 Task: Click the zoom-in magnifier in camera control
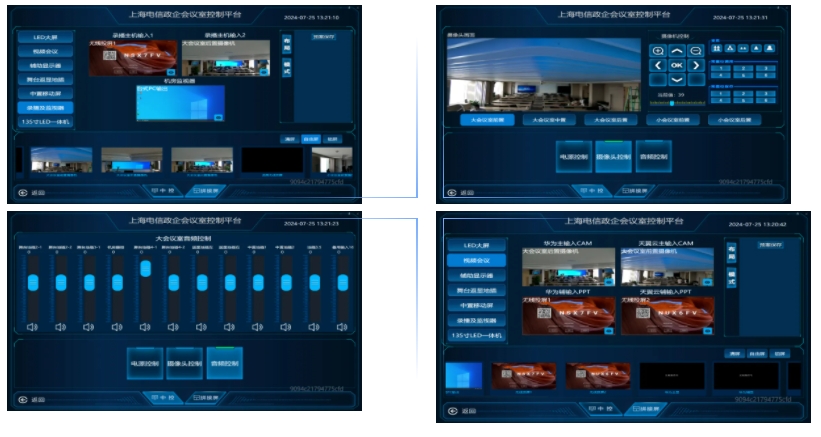658,51
